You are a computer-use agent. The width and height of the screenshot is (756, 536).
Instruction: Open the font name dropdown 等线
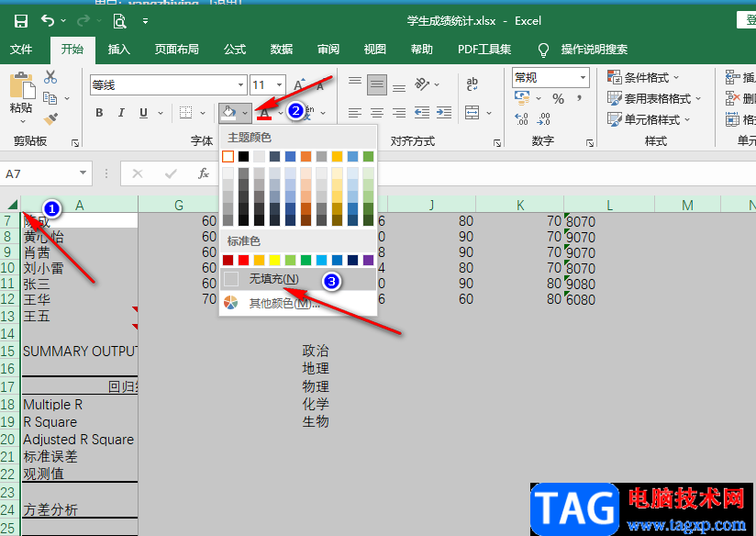tap(240, 85)
